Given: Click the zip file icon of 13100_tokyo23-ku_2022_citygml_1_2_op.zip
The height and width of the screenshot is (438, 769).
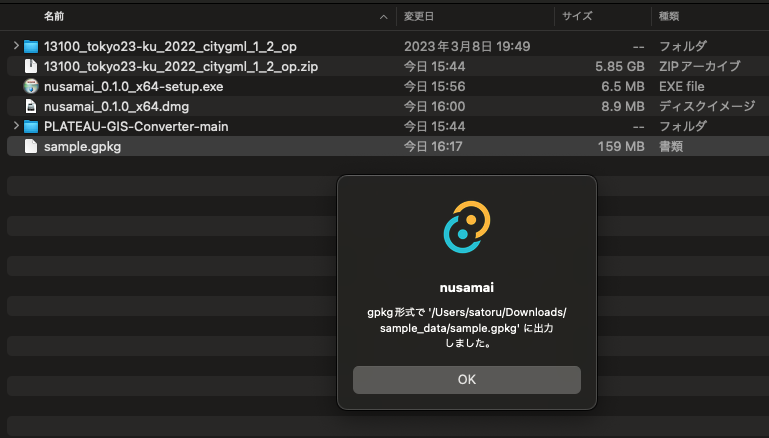Looking at the screenshot, I should tap(31, 66).
